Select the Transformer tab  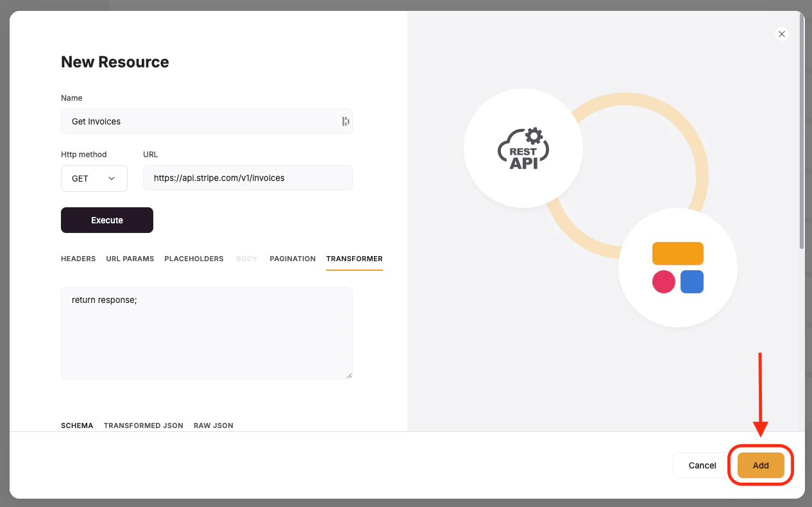coord(354,259)
